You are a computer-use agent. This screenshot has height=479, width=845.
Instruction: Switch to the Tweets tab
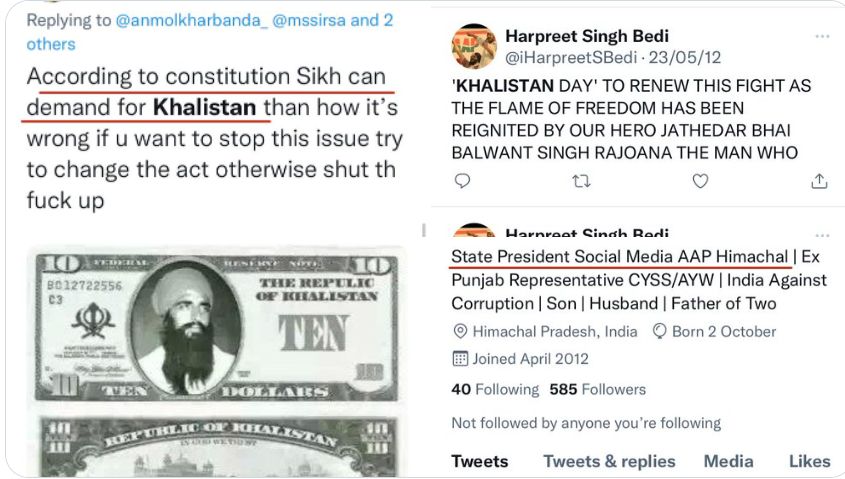coord(480,461)
